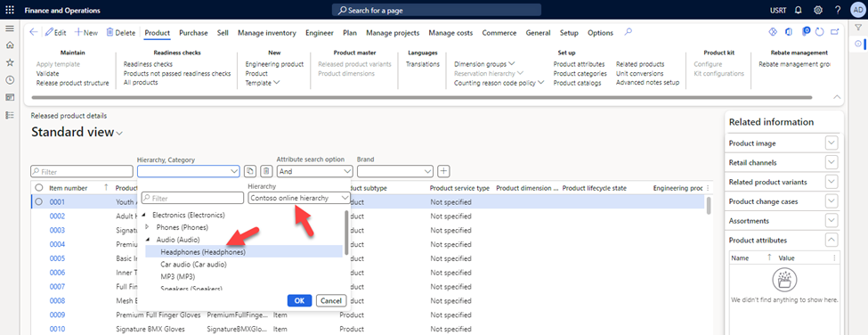868x335 pixels.
Task: Open the app launcher waffle menu
Action: tap(10, 10)
